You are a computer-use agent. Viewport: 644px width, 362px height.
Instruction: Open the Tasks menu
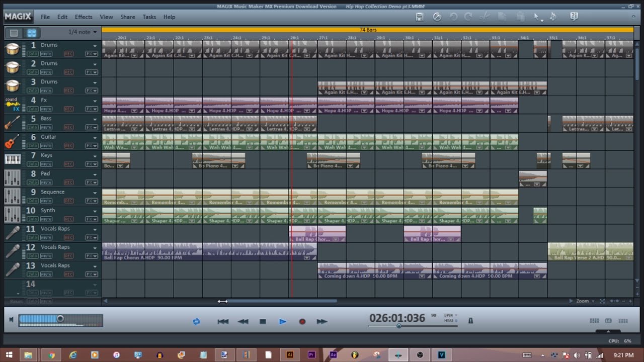[x=149, y=17]
